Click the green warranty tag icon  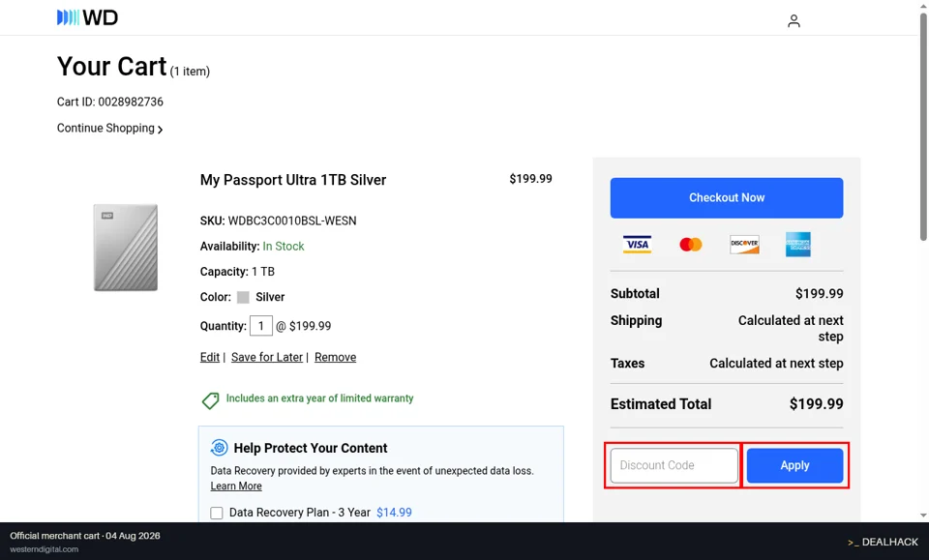210,400
